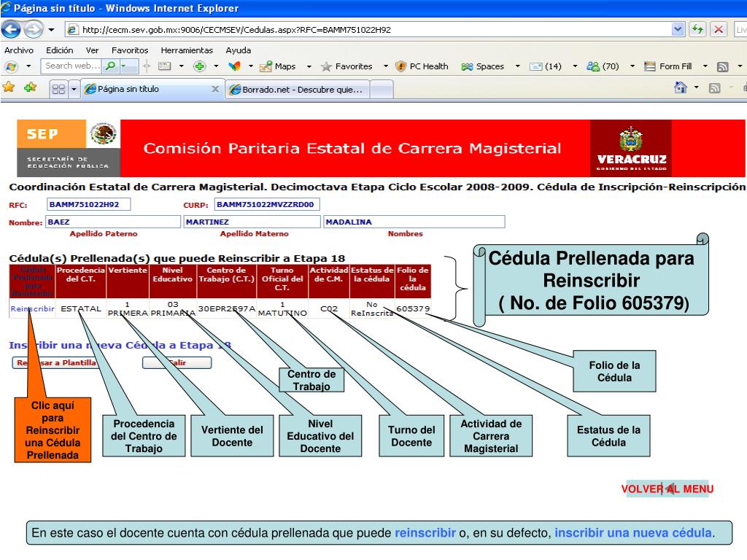Open recent pages dropdown beside Forward arrow
This screenshot has height=560, width=747.
pos(51,29)
